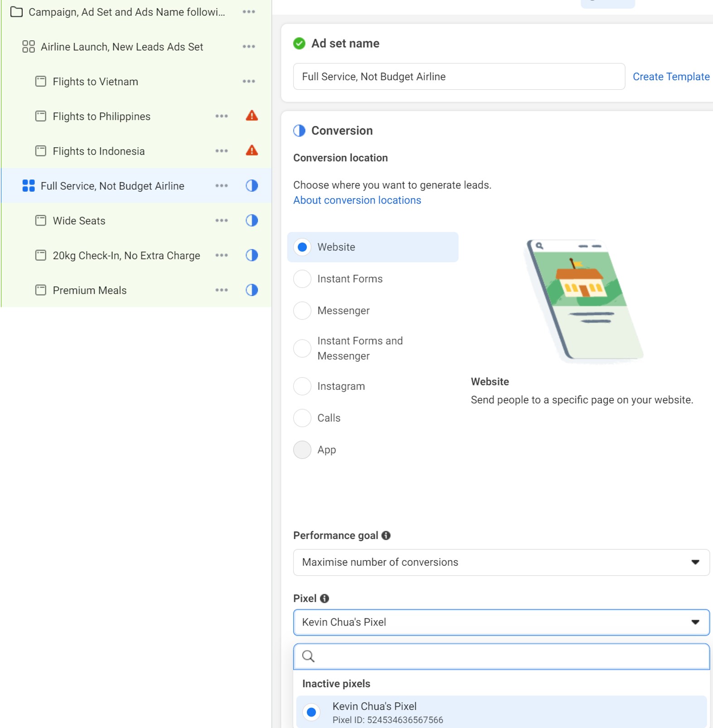Choose Messenger as the conversion location
The image size is (713, 728).
click(302, 311)
